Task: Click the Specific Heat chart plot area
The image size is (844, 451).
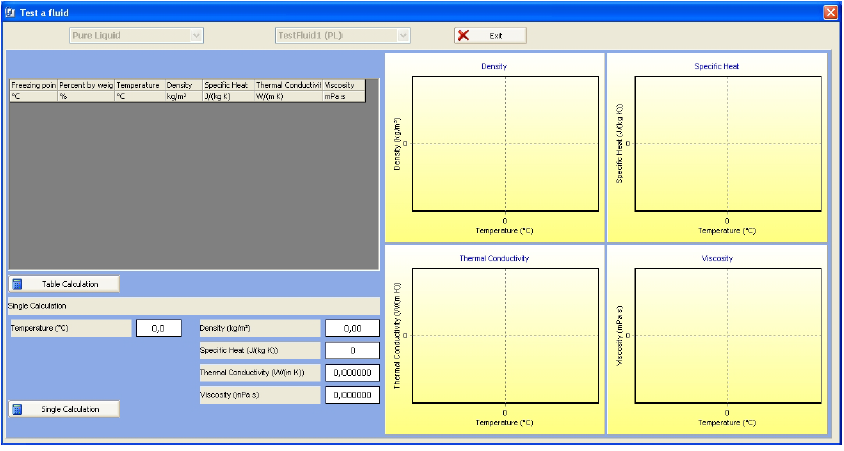Action: [x=728, y=144]
